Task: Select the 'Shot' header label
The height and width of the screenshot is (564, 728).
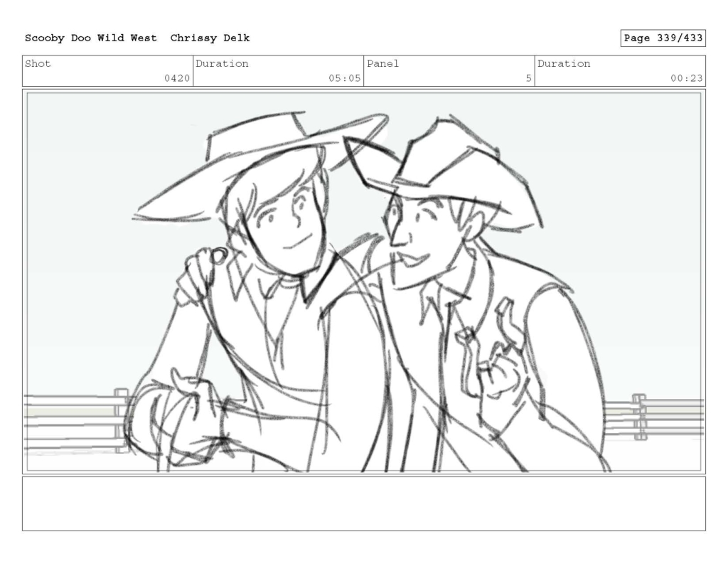Action: click(38, 63)
